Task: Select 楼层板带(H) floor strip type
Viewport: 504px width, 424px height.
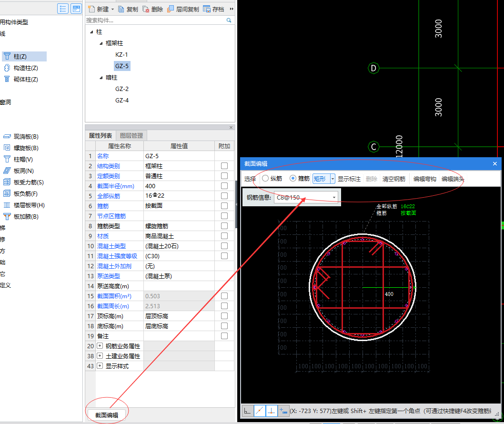Action: tap(24, 205)
